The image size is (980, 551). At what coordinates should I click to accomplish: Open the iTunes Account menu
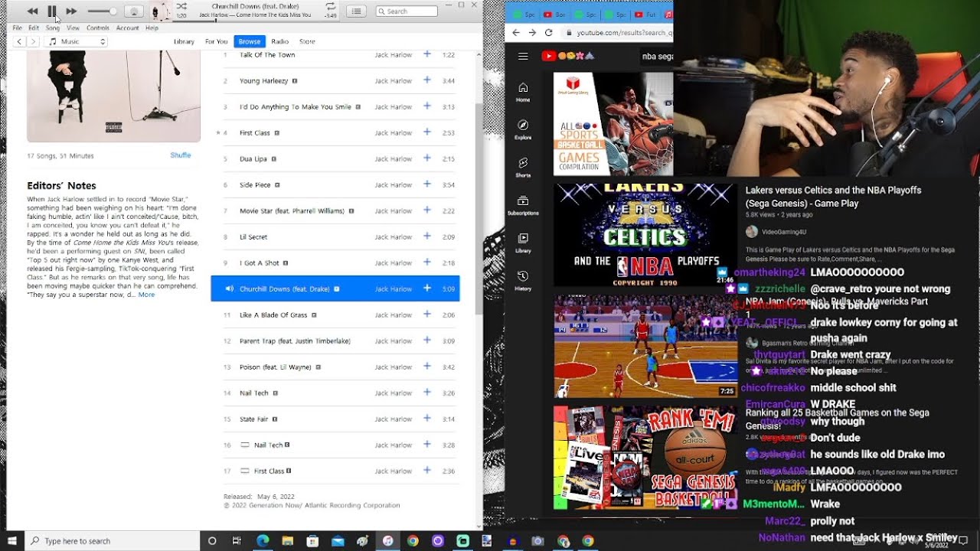(128, 28)
